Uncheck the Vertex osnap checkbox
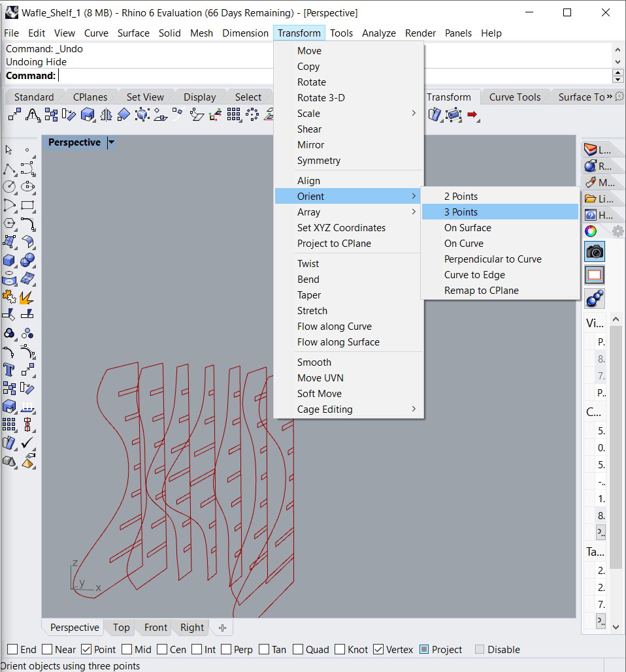Image resolution: width=626 pixels, height=672 pixels. pyautogui.click(x=378, y=650)
